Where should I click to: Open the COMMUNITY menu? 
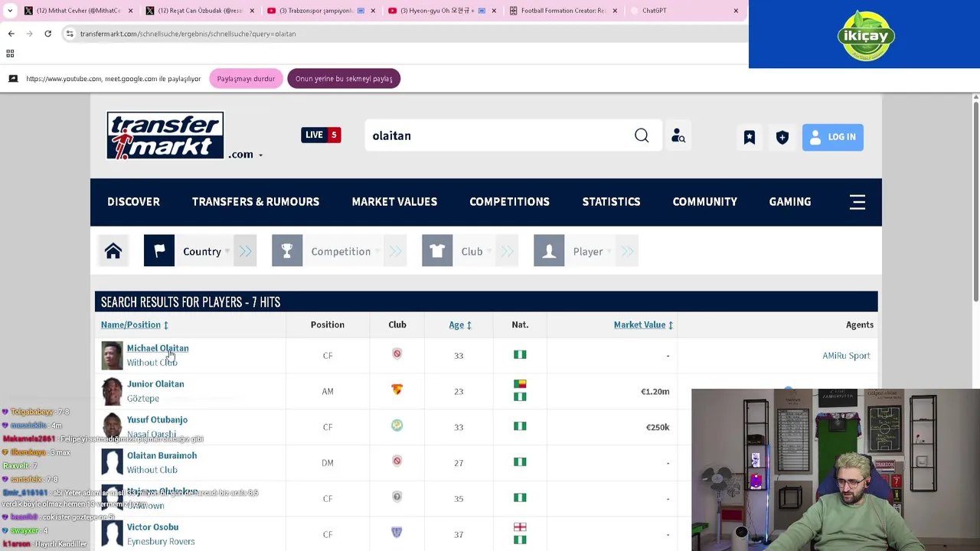704,202
